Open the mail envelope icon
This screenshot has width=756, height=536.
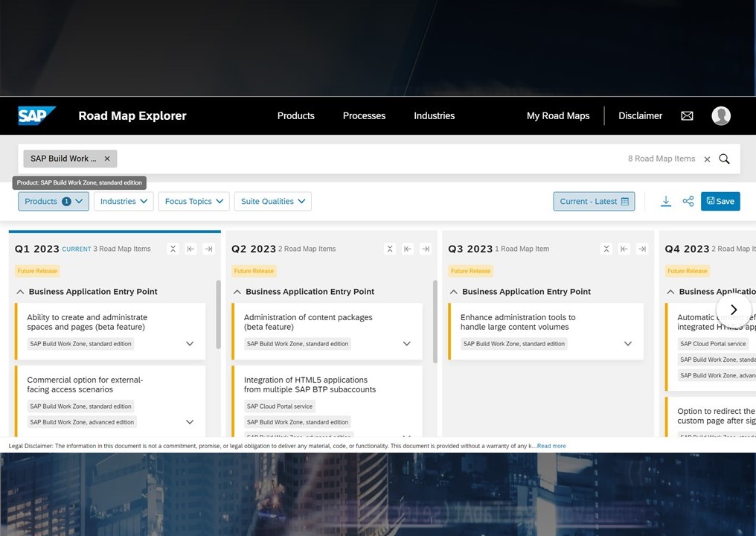pyautogui.click(x=687, y=115)
